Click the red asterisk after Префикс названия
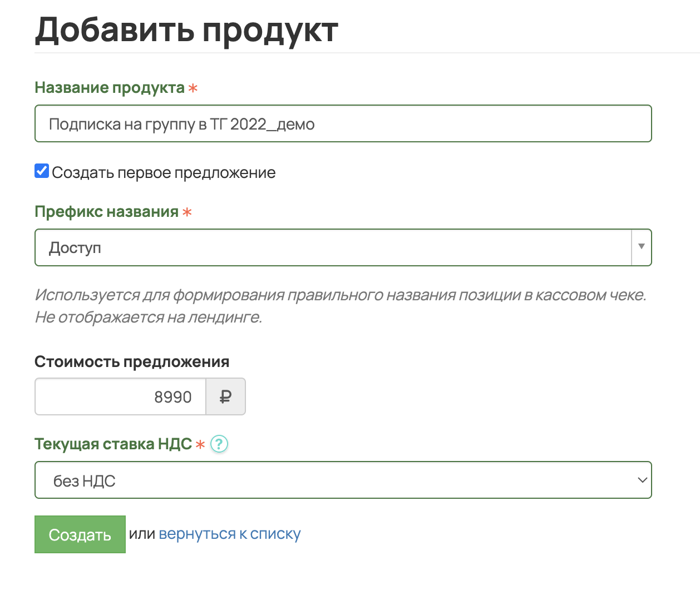Screen dimensions: 700x615 [187, 212]
